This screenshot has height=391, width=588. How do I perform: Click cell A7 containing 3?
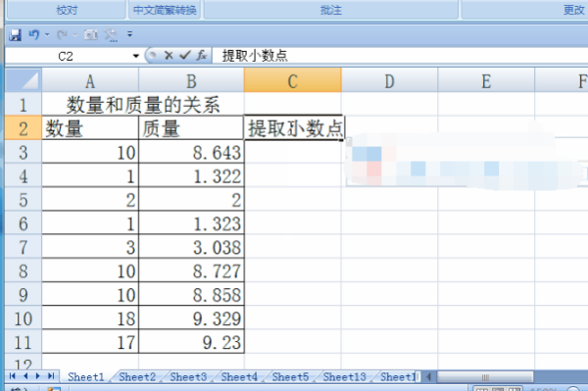[90, 247]
